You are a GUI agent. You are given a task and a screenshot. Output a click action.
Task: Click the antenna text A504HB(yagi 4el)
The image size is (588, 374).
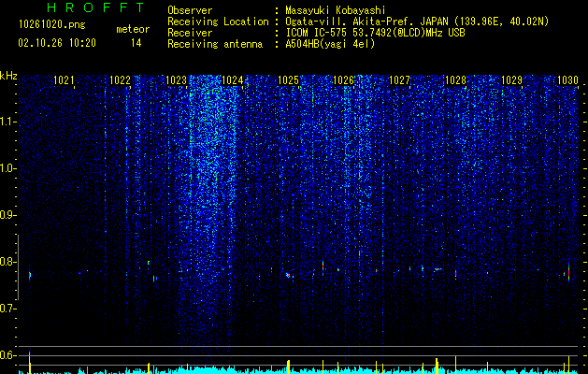coord(330,44)
